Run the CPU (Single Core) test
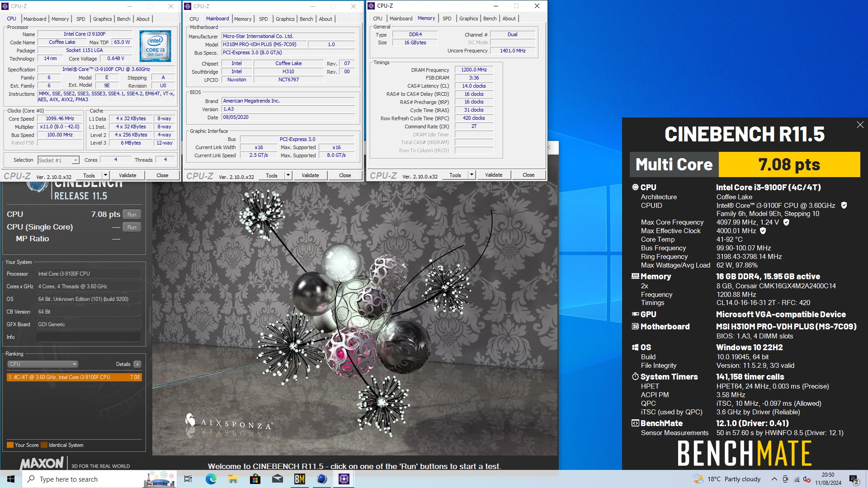Image resolution: width=868 pixels, height=488 pixels. point(132,227)
